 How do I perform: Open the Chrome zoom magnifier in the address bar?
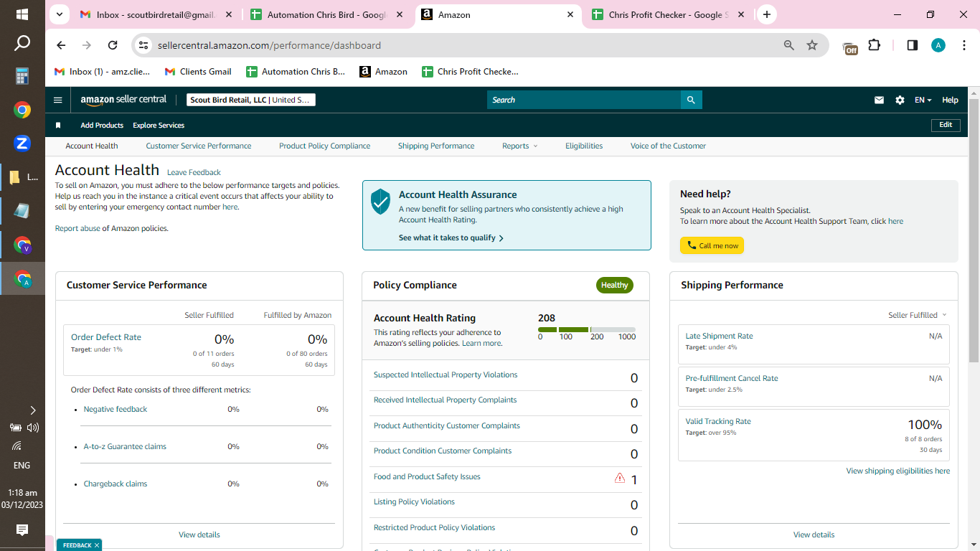click(789, 45)
